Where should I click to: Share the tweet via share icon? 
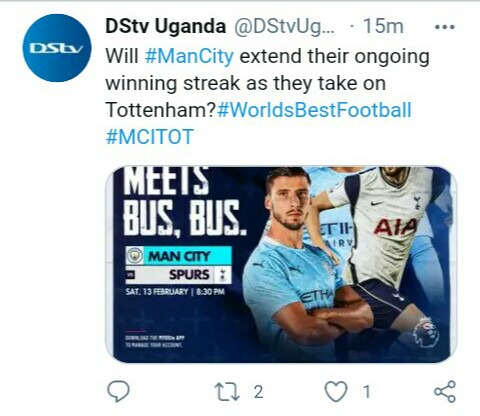click(445, 391)
